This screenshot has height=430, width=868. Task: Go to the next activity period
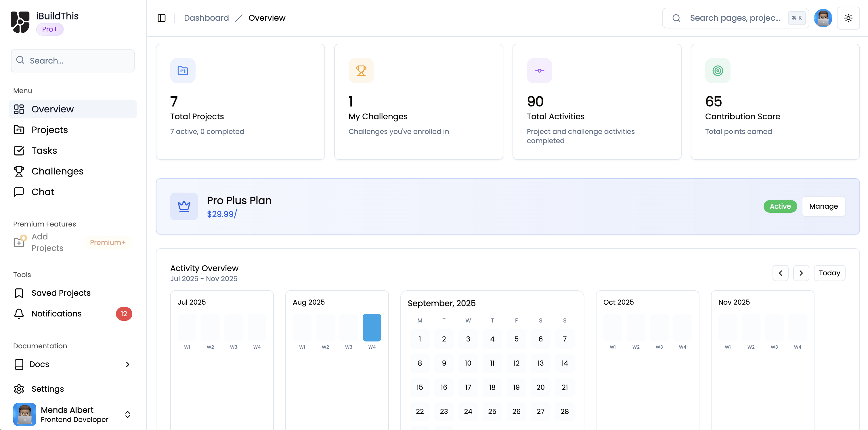click(x=801, y=273)
